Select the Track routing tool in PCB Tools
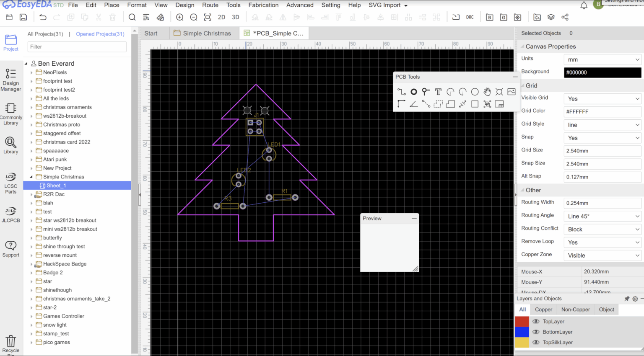644x356 pixels. [401, 92]
